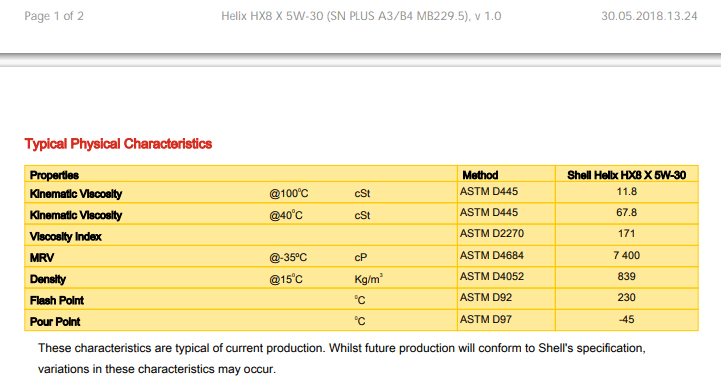This screenshot has width=721, height=386.
Task: Select Shell Helix HX8 X 5W-30 header
Action: 626,175
